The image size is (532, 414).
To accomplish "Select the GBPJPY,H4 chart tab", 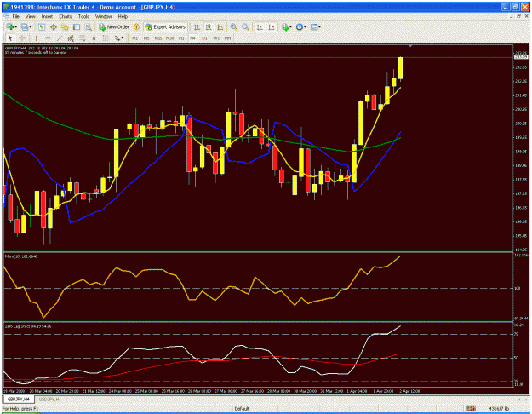I will click(x=19, y=399).
